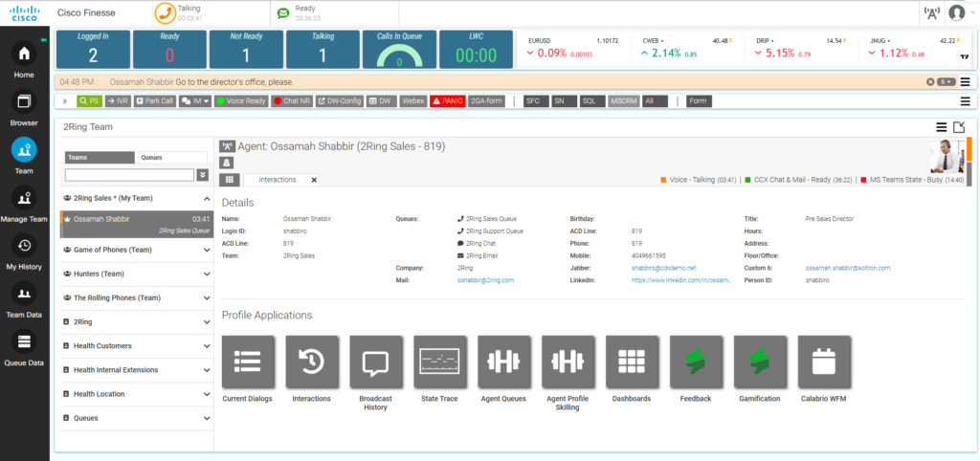Click the grid icon beside Interactions tab
980x461 pixels.
click(230, 179)
